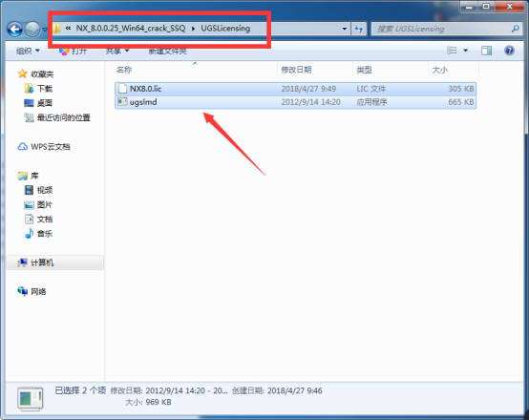Image resolution: width=529 pixels, height=420 pixels.
Task: Click the search magnifier icon
Action: pos(516,29)
